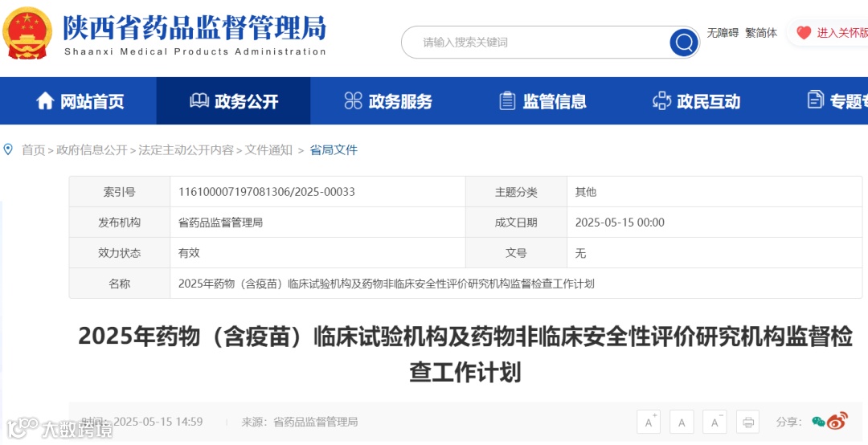
Task: Click the 成文日期 label cell
Action: pyautogui.click(x=516, y=222)
